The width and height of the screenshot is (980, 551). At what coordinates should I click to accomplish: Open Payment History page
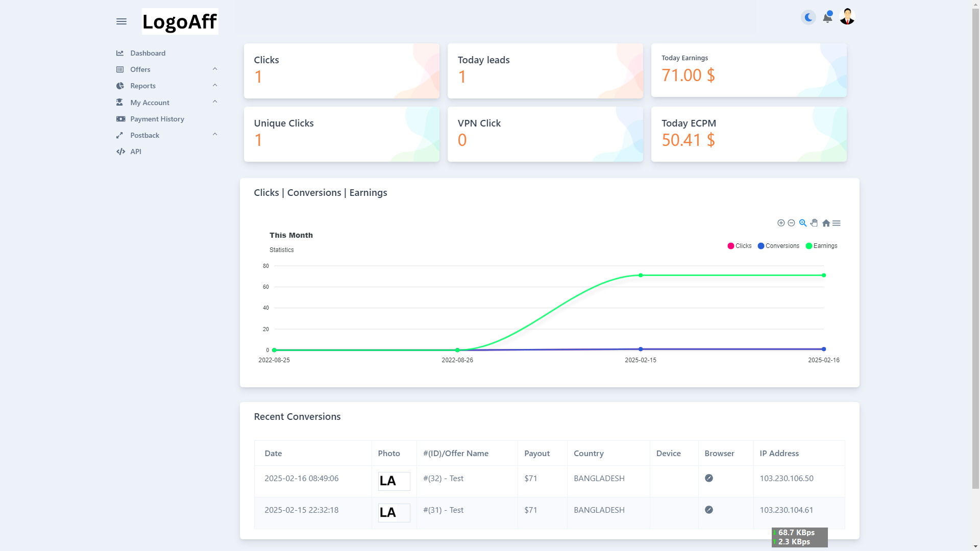[157, 119]
